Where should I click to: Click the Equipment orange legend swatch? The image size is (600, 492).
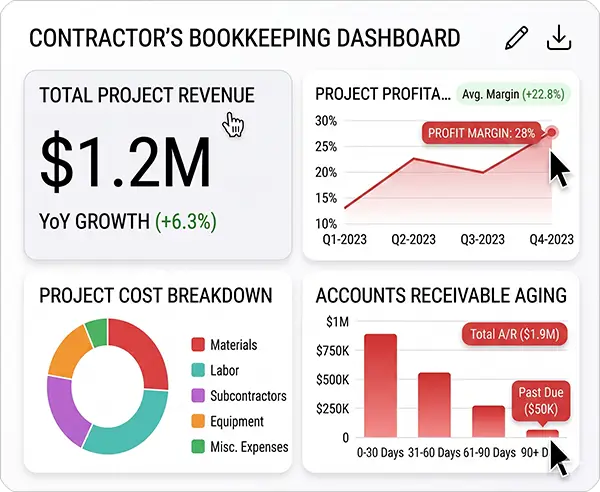click(x=198, y=421)
